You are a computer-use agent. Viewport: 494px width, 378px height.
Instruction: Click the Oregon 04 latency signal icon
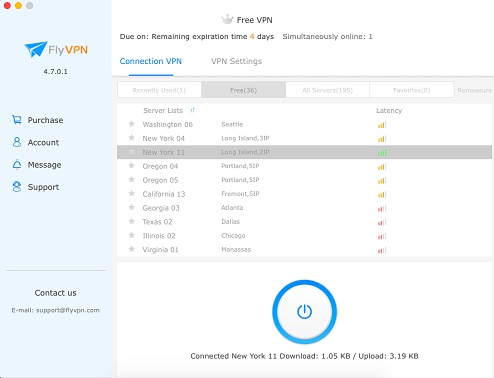coord(382,167)
